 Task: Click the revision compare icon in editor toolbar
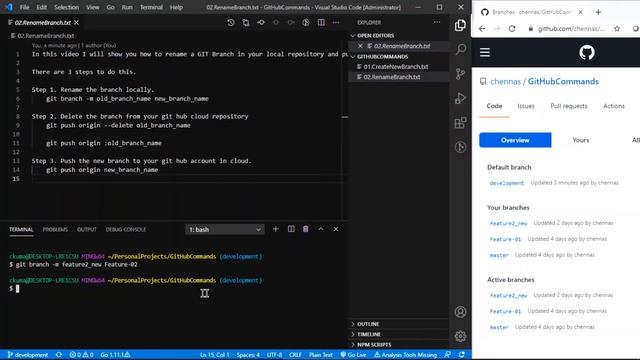tap(261, 22)
